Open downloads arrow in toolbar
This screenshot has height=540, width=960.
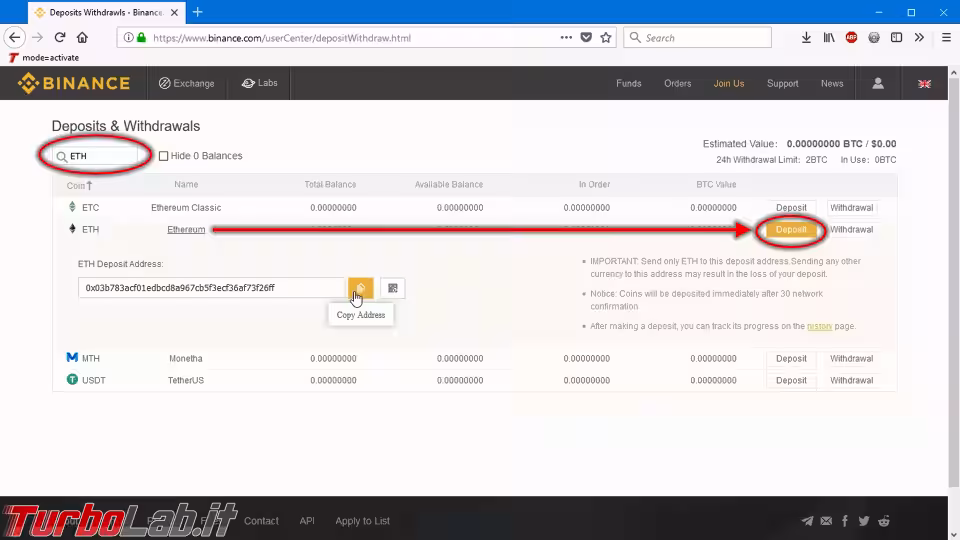806,37
